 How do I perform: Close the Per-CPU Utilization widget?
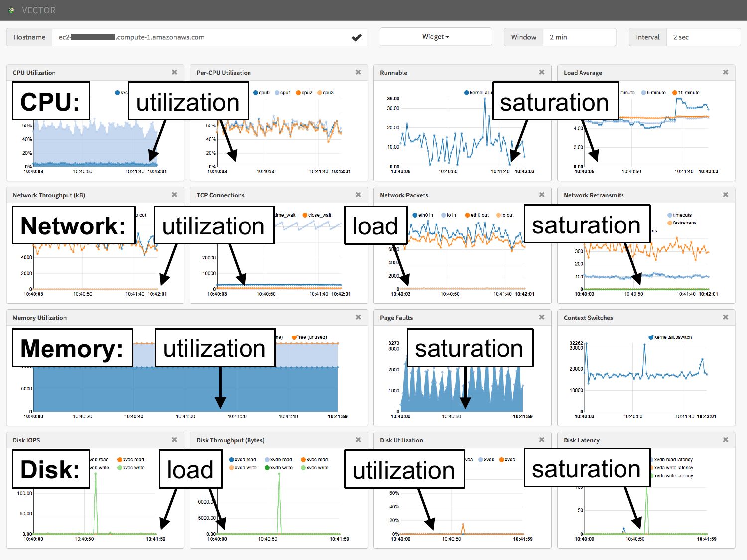click(x=358, y=72)
